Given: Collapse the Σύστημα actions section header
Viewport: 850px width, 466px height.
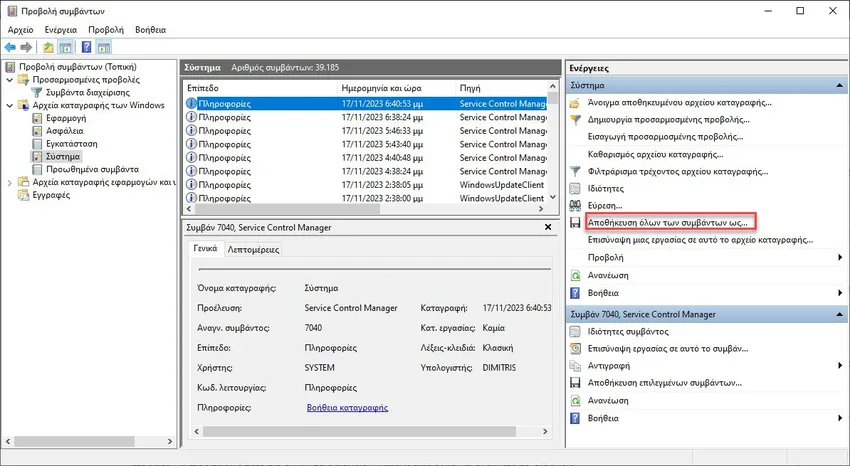Looking at the screenshot, I should (839, 86).
